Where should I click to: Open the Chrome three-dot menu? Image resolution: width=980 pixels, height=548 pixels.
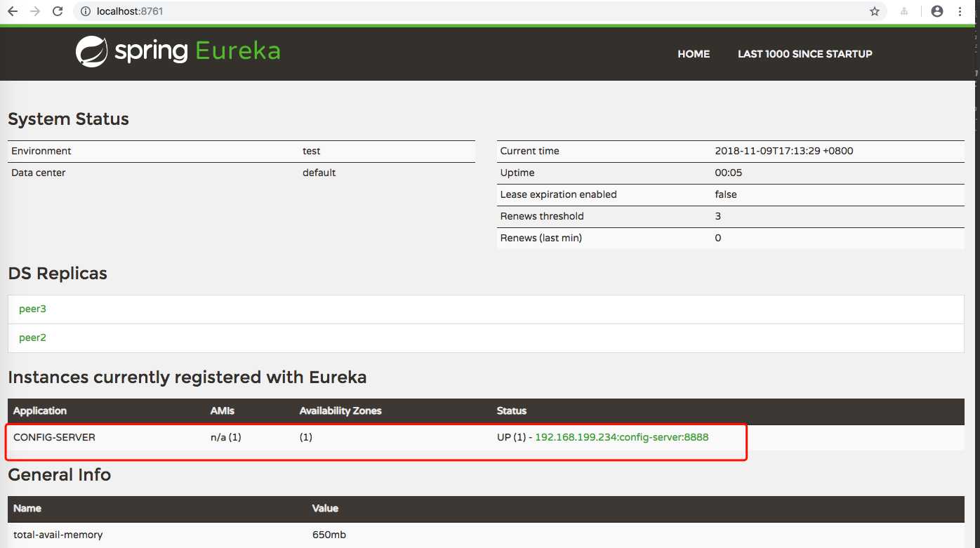[x=960, y=11]
